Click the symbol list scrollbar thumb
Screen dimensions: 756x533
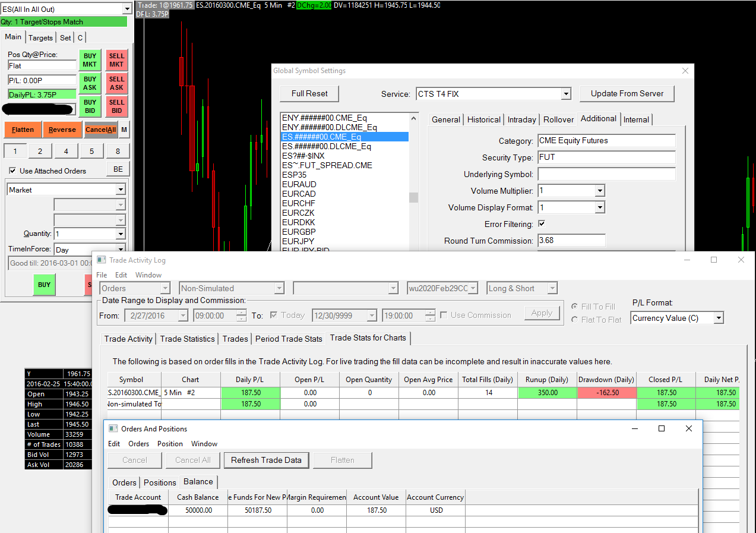pyautogui.click(x=413, y=197)
